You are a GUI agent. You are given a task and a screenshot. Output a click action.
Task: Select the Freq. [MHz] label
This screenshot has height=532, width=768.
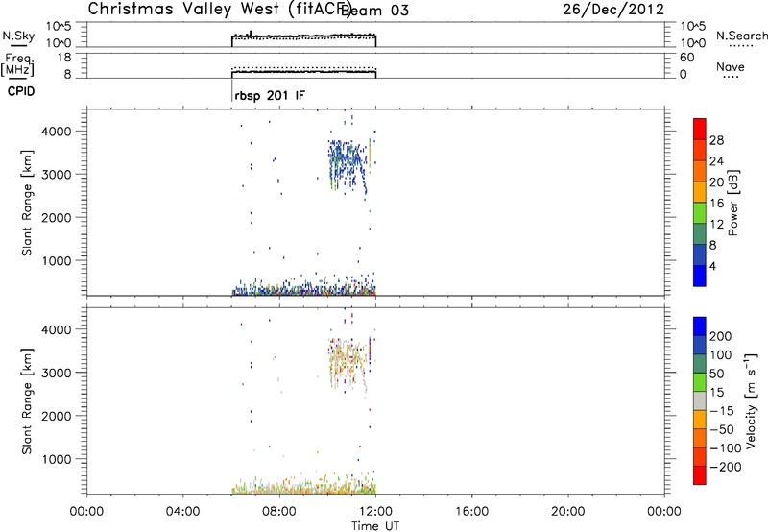18,64
